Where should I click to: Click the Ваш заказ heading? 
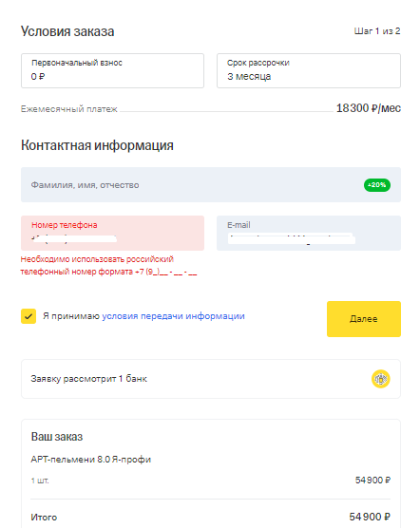click(x=57, y=437)
